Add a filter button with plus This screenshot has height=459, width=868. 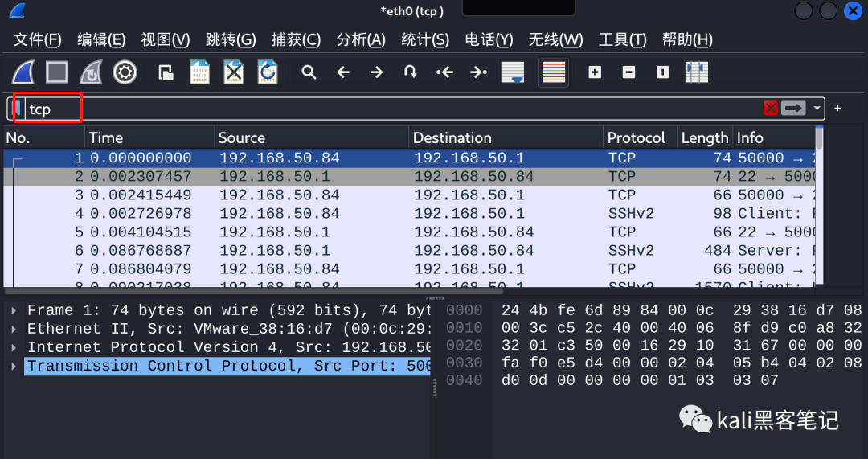click(x=837, y=109)
